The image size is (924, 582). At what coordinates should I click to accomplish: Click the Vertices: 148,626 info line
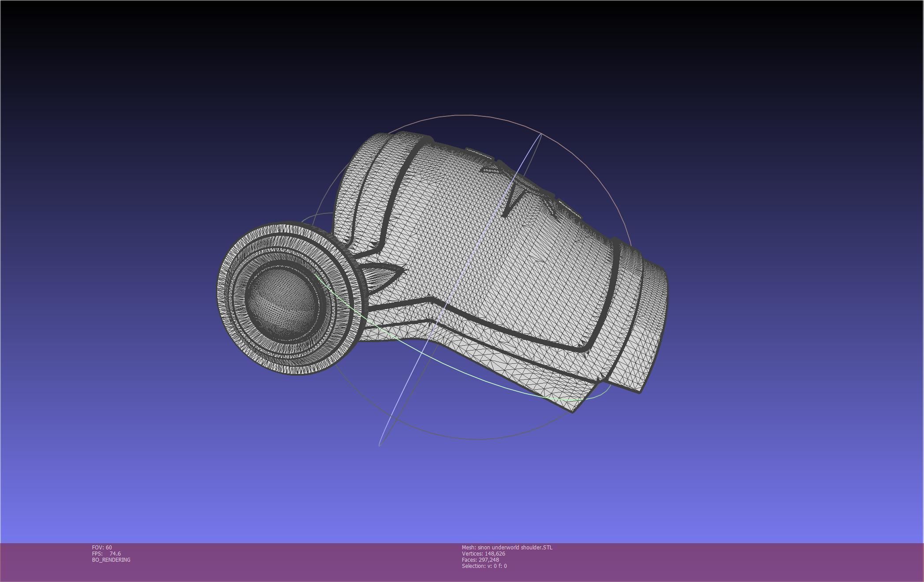484,553
